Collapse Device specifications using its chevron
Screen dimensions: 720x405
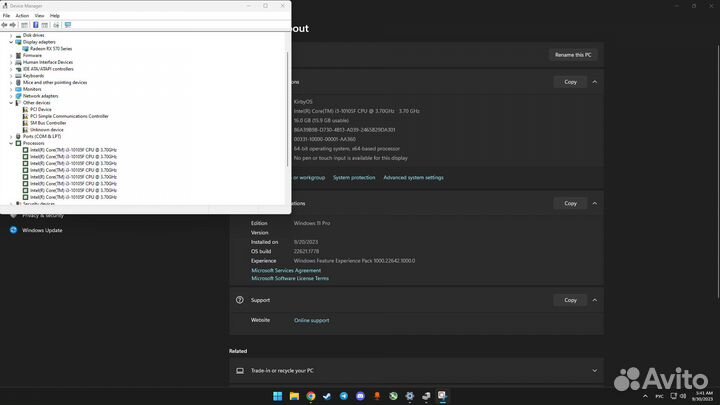pos(595,82)
